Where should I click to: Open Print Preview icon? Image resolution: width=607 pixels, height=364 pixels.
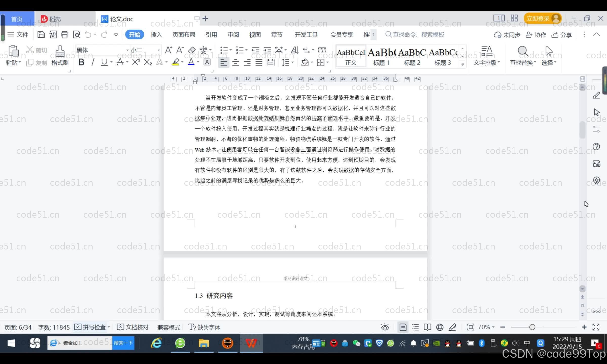(x=76, y=34)
